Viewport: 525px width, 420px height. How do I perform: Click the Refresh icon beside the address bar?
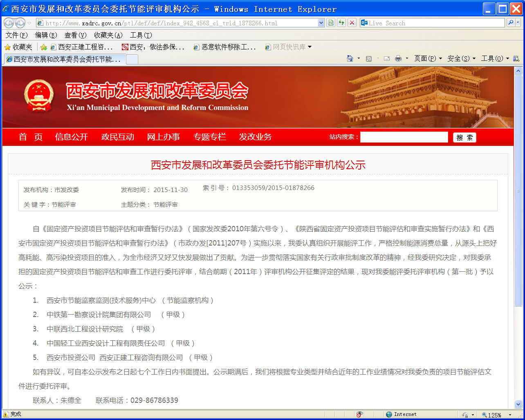[x=341, y=23]
